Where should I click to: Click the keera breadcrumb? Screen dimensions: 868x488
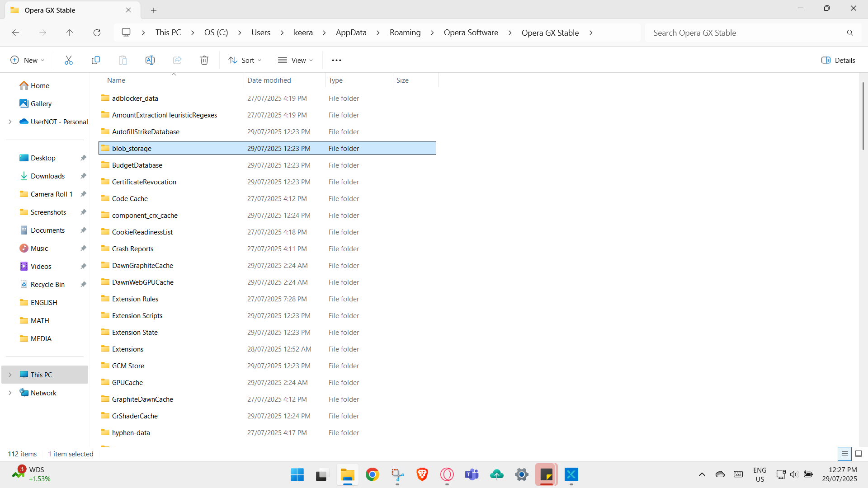[303, 33]
